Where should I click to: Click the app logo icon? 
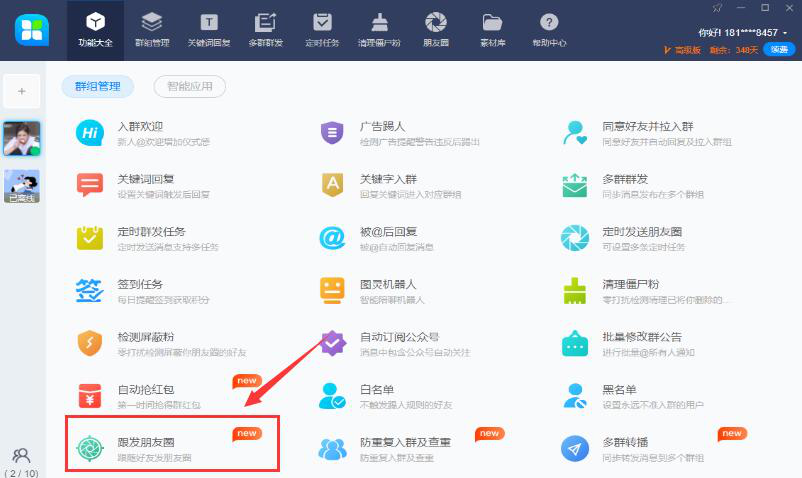click(x=32, y=30)
